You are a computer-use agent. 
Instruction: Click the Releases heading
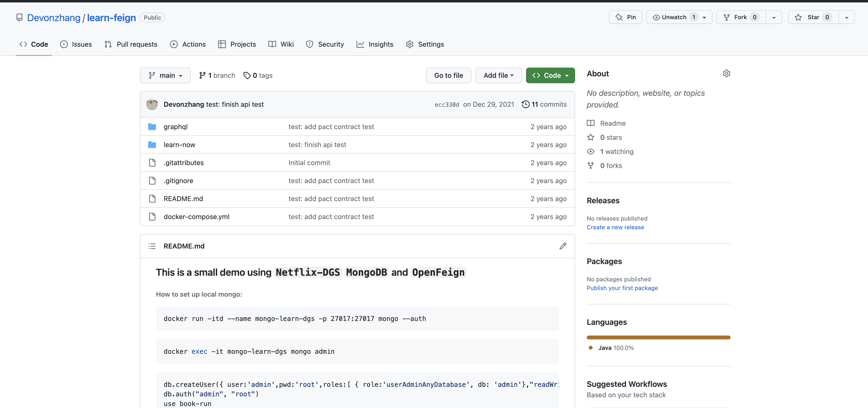603,200
